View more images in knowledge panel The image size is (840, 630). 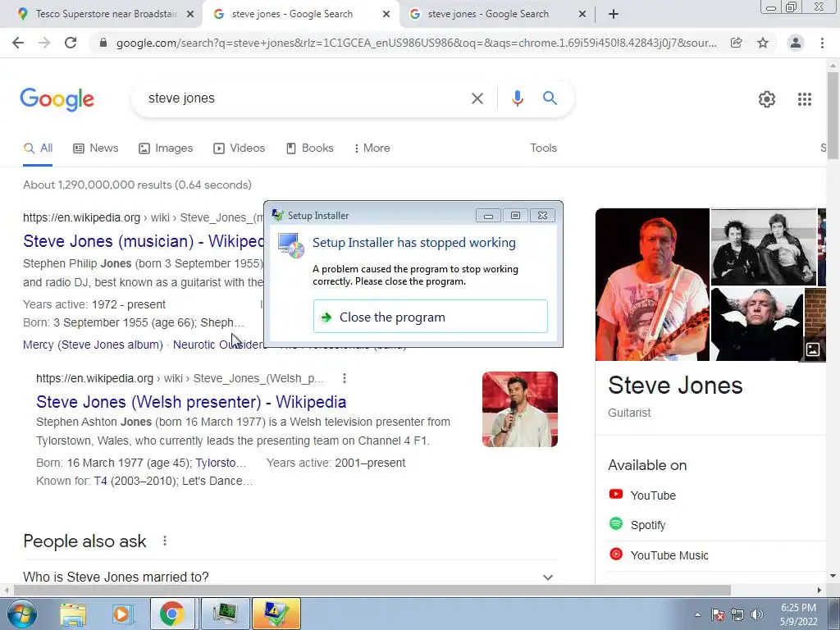pos(813,349)
